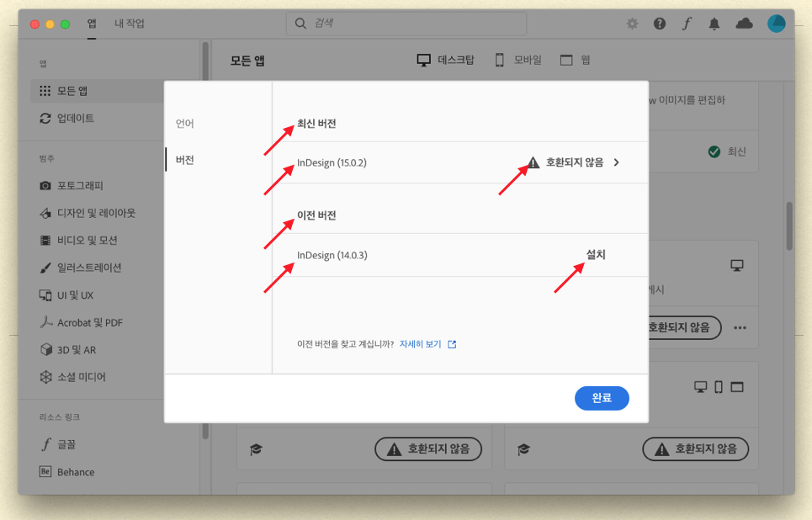Focus the 검색 search field
This screenshot has height=520, width=812.
406,24
